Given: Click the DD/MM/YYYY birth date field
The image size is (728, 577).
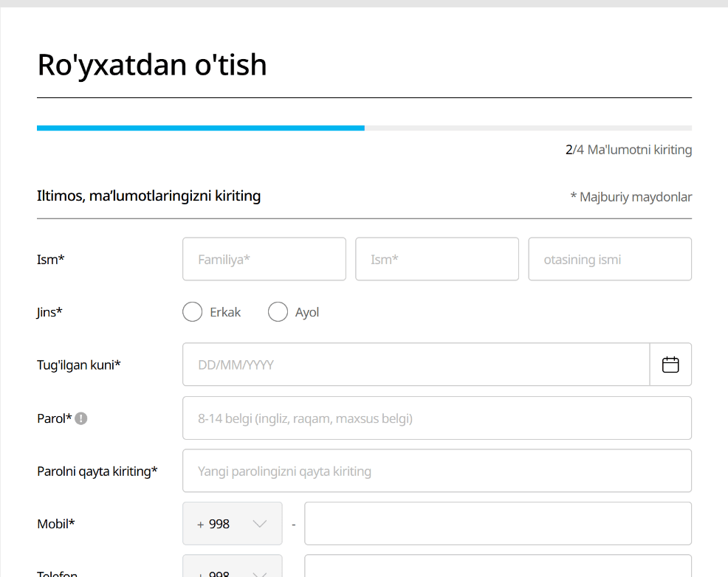Looking at the screenshot, I should [x=416, y=364].
